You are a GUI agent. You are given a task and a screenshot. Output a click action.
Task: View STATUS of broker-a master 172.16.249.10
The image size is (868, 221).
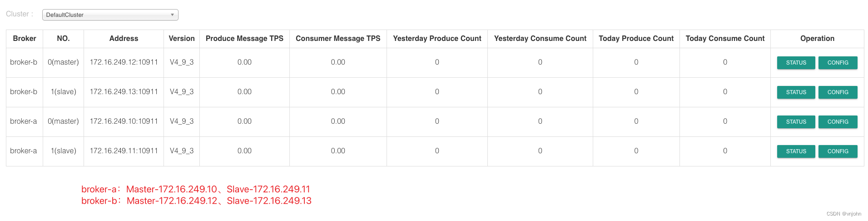coord(796,122)
